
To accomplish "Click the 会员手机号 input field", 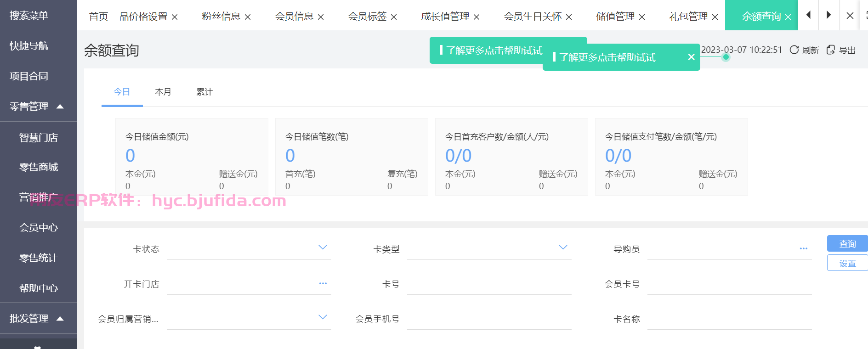I will (489, 319).
